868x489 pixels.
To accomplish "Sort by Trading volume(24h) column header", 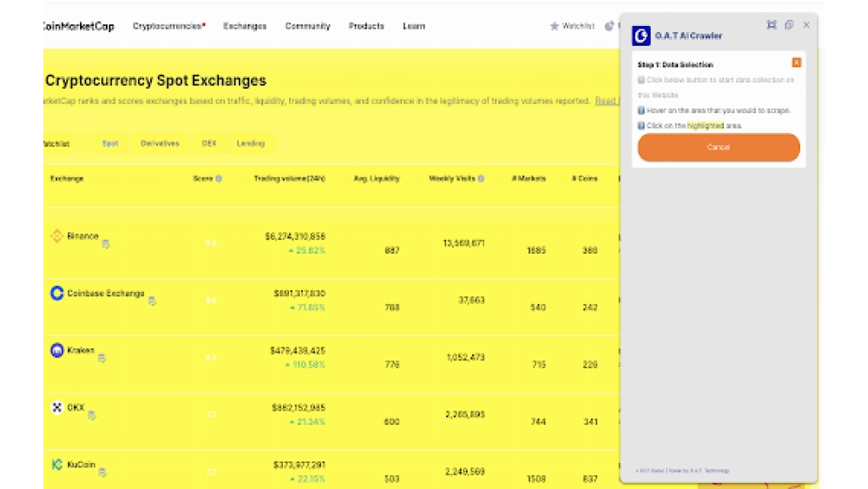I will click(289, 179).
